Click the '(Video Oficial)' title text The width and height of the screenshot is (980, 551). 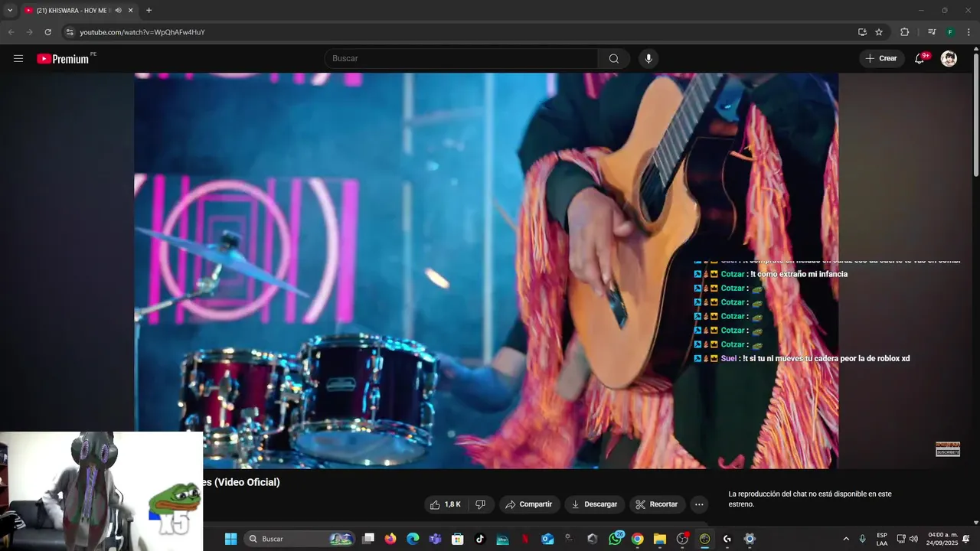(247, 482)
